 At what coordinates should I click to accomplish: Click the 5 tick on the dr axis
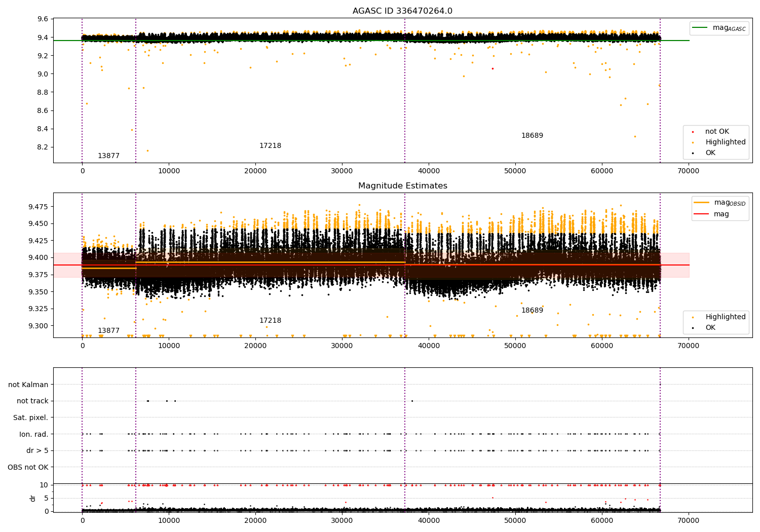pyautogui.click(x=47, y=499)
